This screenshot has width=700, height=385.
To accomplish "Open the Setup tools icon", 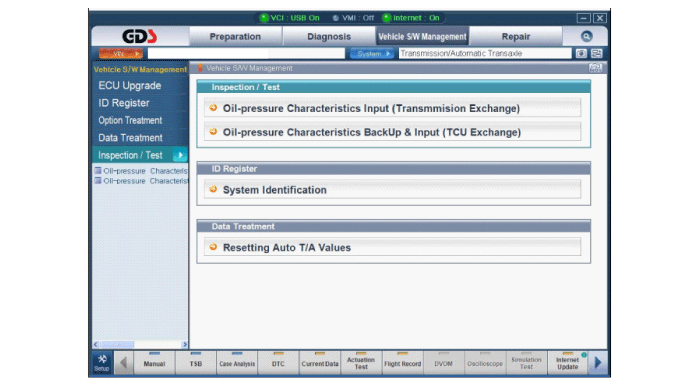I will click(102, 363).
